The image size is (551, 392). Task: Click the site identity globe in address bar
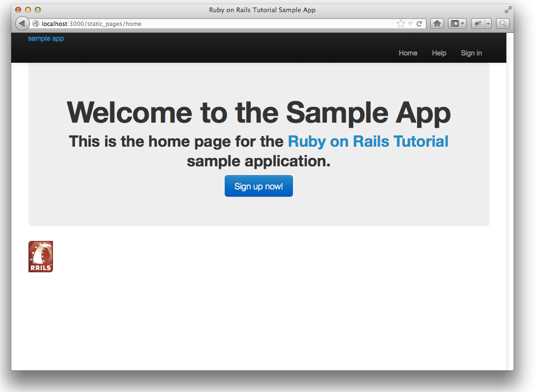tap(36, 23)
